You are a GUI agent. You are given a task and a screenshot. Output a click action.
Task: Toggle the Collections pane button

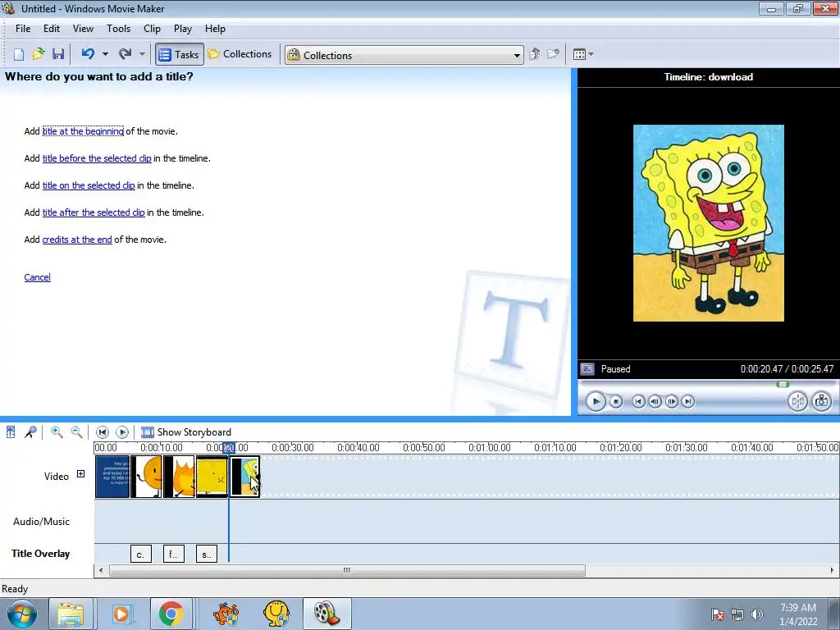[240, 54]
